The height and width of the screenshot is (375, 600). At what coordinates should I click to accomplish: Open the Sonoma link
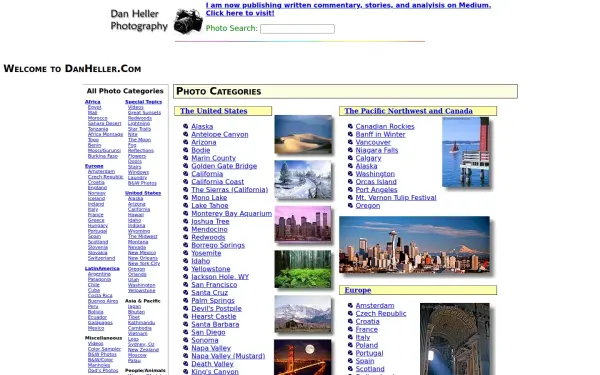point(205,340)
